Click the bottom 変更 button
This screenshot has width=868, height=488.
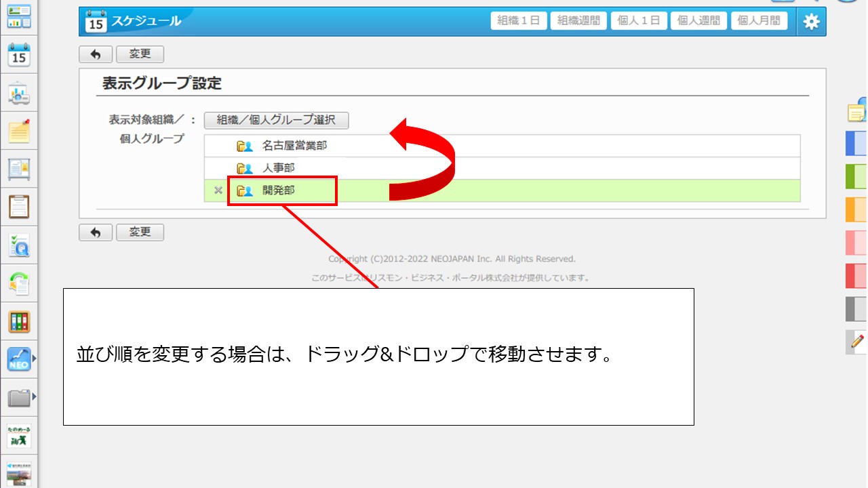[140, 232]
